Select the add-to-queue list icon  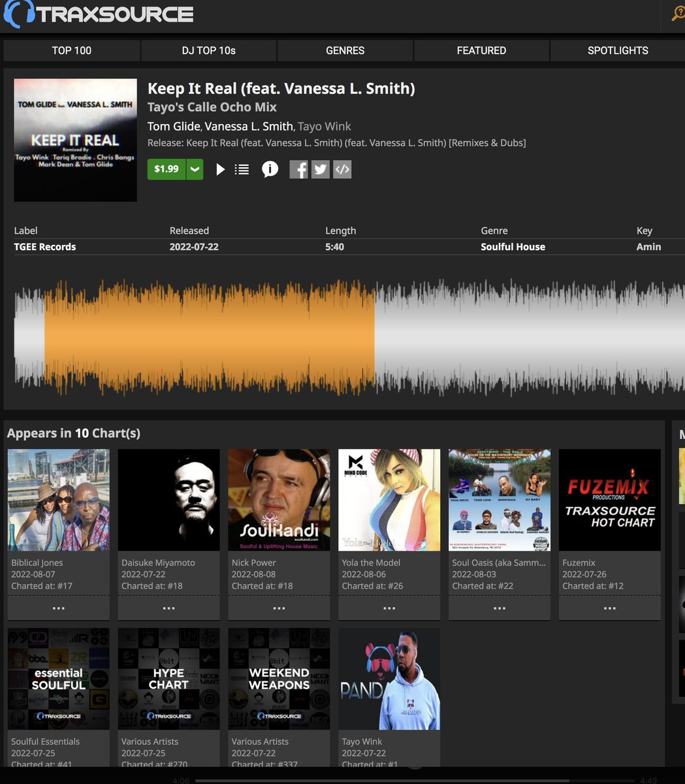pyautogui.click(x=242, y=169)
